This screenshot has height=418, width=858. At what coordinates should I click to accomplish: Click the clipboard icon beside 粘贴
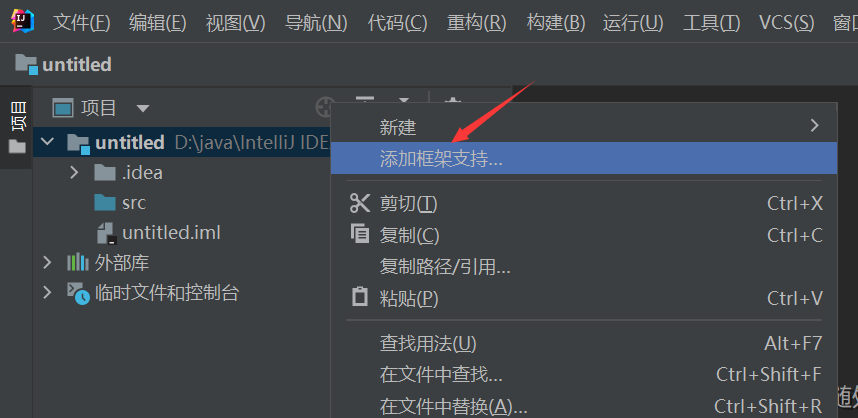tap(360, 297)
